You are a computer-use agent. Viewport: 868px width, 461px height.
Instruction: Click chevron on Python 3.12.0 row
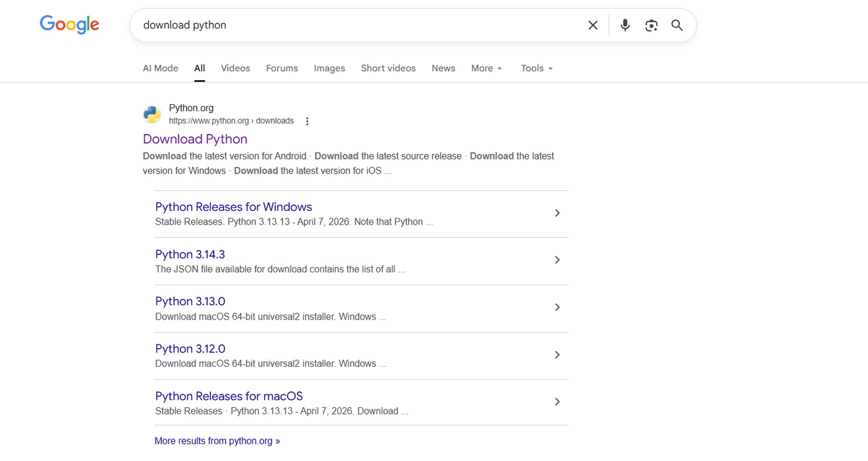pos(557,354)
